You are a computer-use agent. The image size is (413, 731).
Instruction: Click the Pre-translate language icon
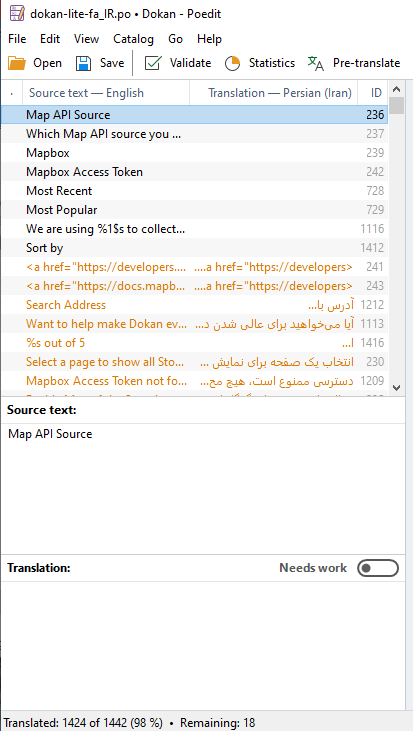coord(316,63)
